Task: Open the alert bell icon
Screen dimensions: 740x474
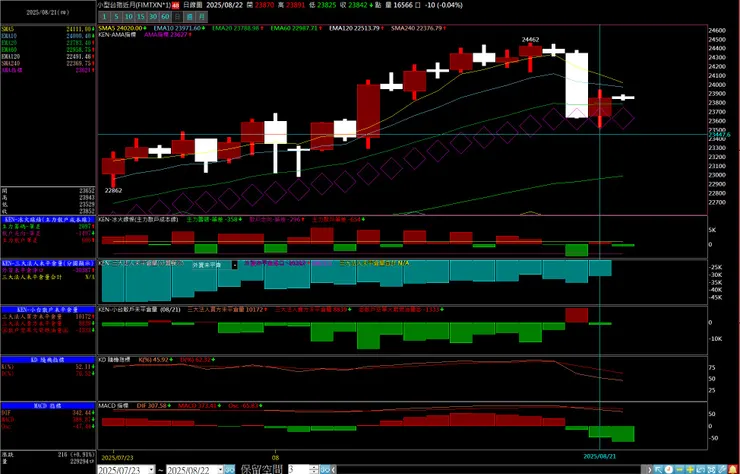Action: [x=732, y=469]
